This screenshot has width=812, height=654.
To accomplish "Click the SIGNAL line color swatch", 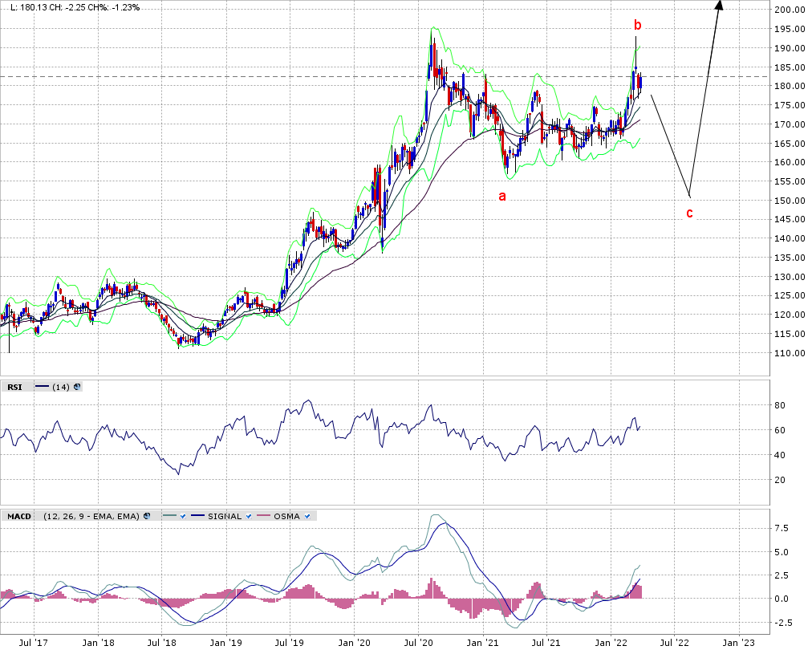I will tap(198, 516).
